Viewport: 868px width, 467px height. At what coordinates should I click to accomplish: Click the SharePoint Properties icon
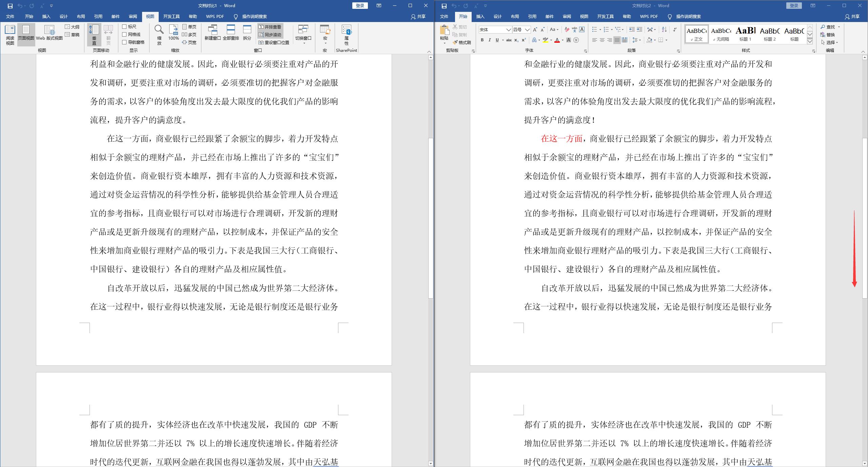coord(347,34)
